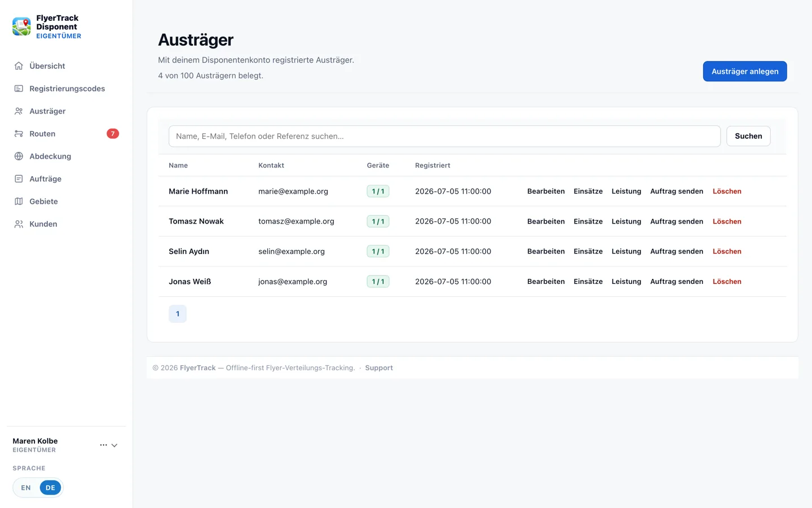The height and width of the screenshot is (508, 812).
Task: Click Löschen for Tomasz Nowak
Action: point(727,221)
